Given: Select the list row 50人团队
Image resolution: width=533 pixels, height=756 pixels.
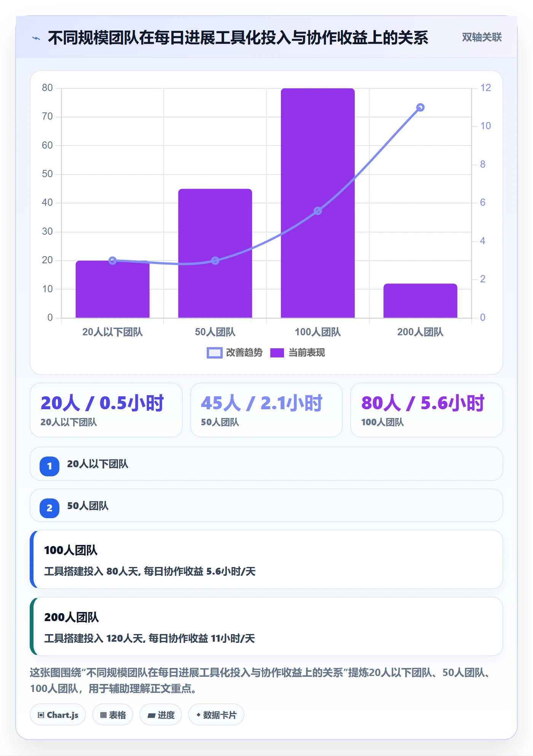Looking at the screenshot, I should coord(266,506).
